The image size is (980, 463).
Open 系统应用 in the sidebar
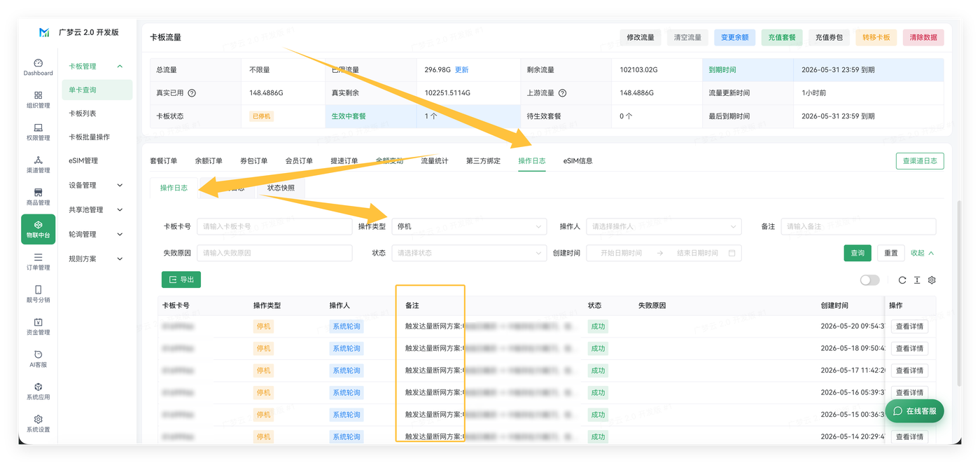pos(38,391)
